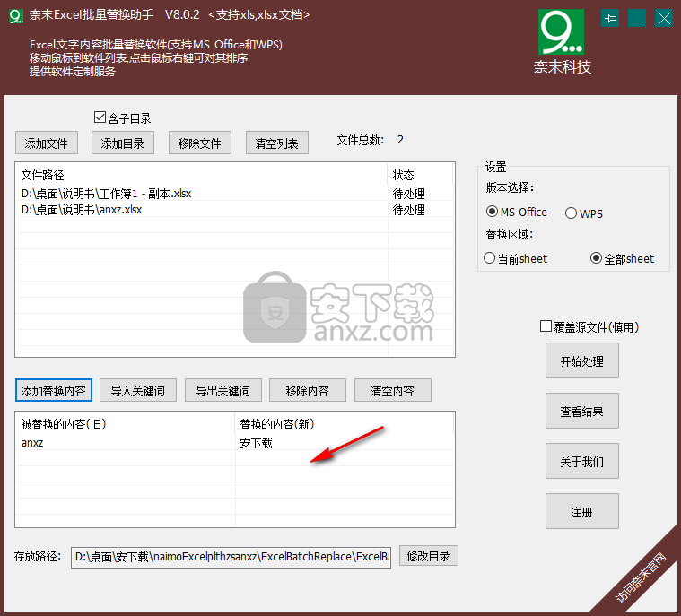Start processing with 开始处理

coord(582,360)
